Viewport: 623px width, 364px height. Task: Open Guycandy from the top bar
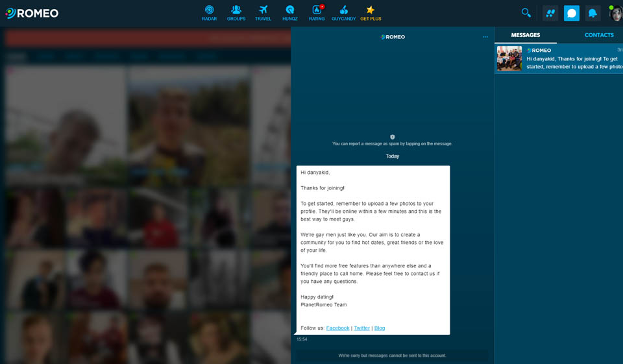coord(343,13)
